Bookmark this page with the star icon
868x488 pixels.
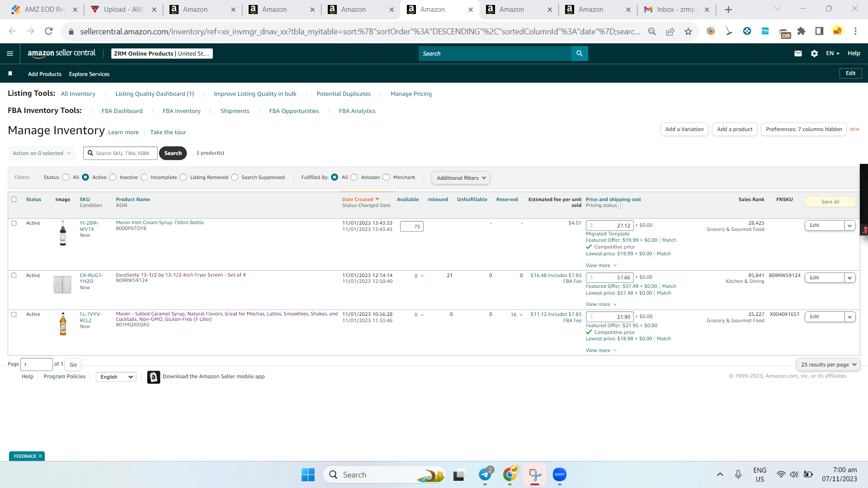click(688, 31)
